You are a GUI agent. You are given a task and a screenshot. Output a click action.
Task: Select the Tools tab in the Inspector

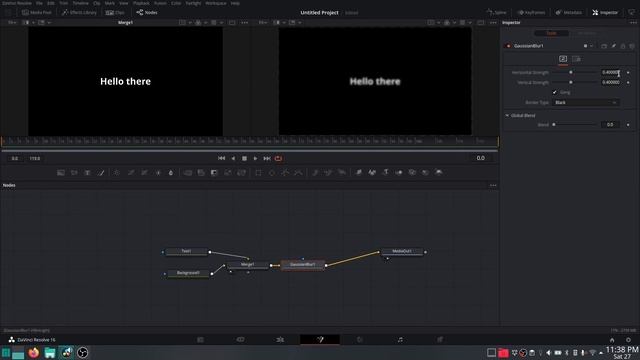click(x=551, y=33)
